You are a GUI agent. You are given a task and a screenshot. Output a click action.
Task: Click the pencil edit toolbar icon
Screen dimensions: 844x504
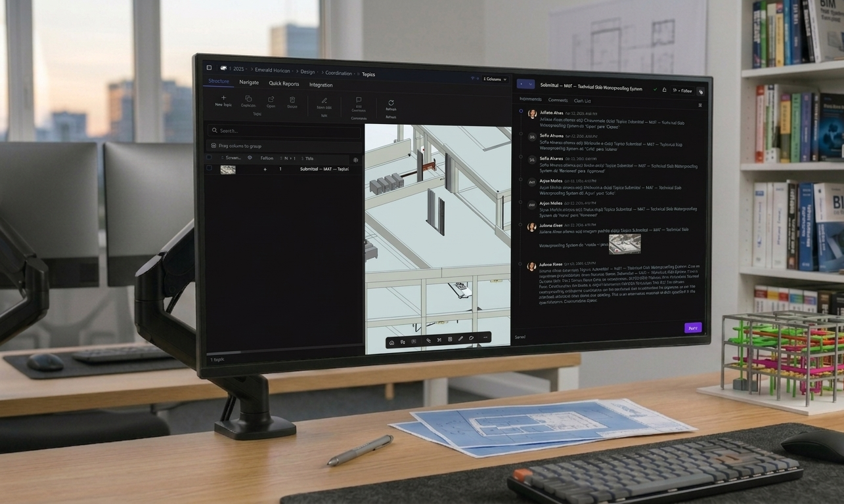[x=324, y=100]
